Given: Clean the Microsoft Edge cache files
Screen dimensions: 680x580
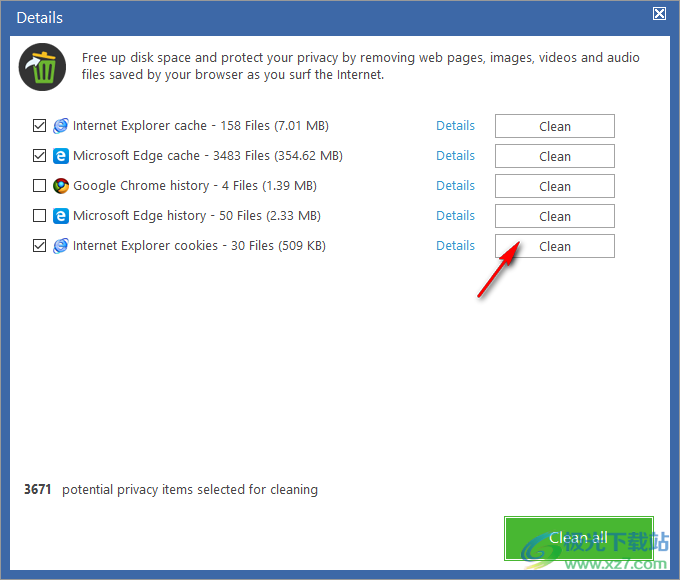Looking at the screenshot, I should pyautogui.click(x=555, y=156).
